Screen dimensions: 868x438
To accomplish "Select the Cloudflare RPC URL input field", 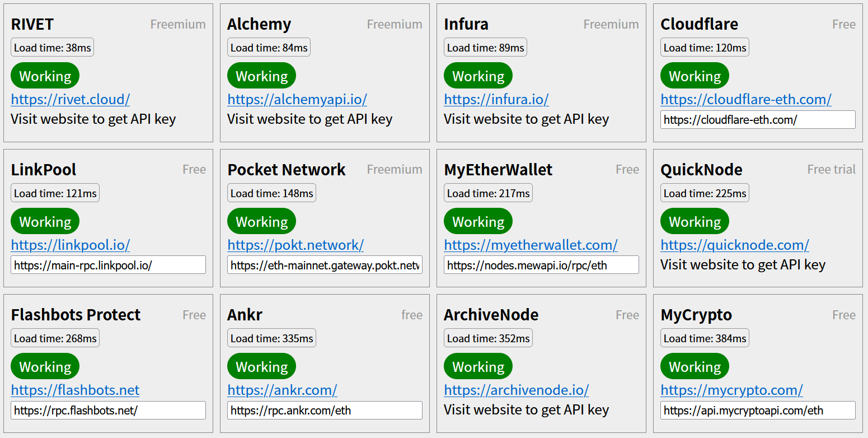I will click(758, 119).
